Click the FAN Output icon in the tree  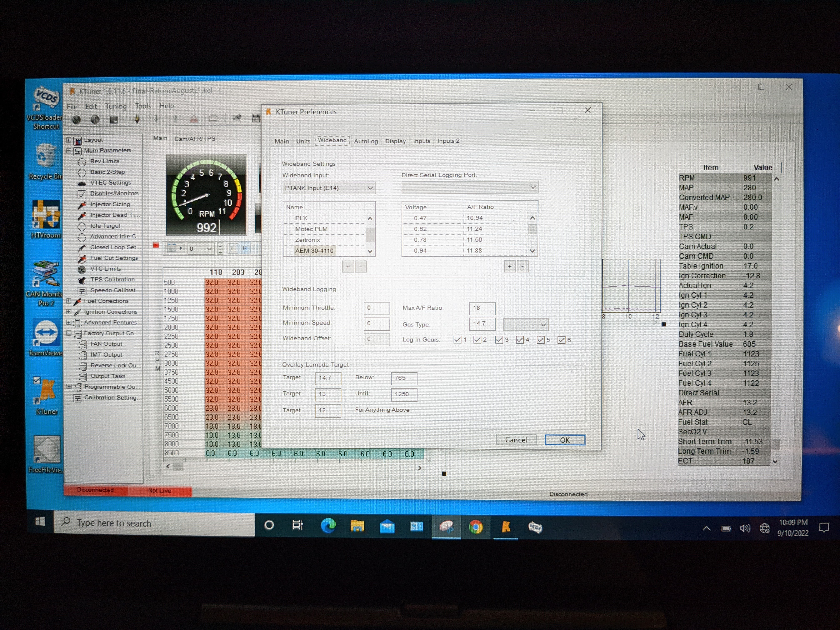(x=82, y=344)
